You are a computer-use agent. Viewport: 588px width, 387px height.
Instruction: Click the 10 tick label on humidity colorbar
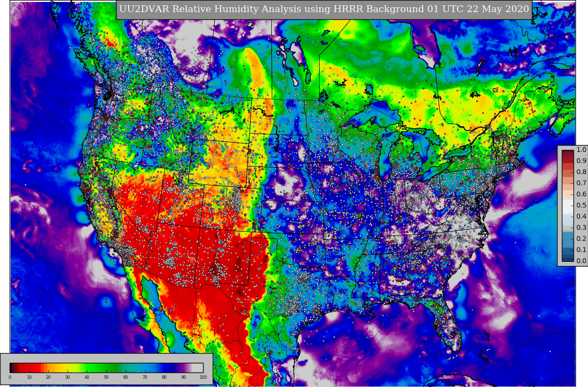(29, 377)
